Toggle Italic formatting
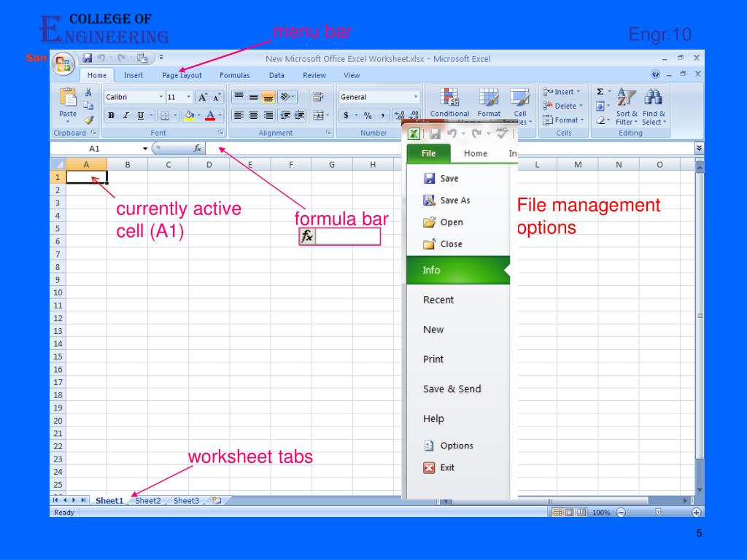This screenshot has height=560, width=747. click(125, 115)
